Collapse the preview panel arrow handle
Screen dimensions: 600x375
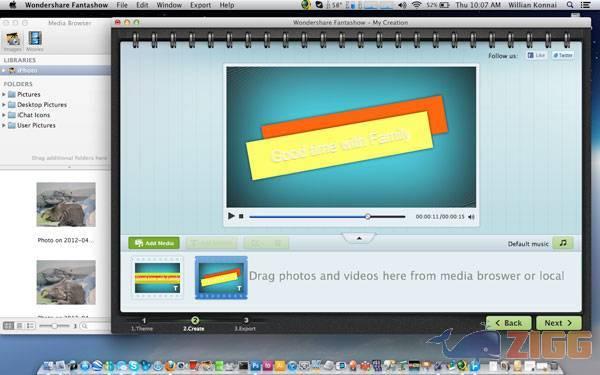click(359, 238)
